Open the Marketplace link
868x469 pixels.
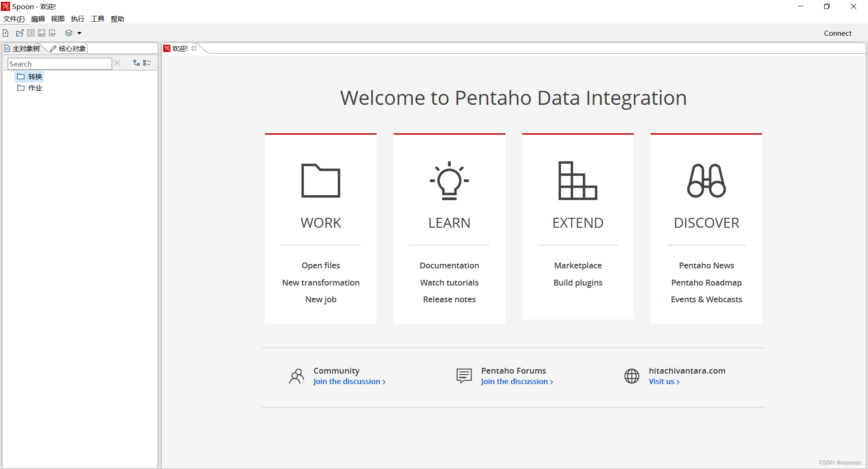578,266
